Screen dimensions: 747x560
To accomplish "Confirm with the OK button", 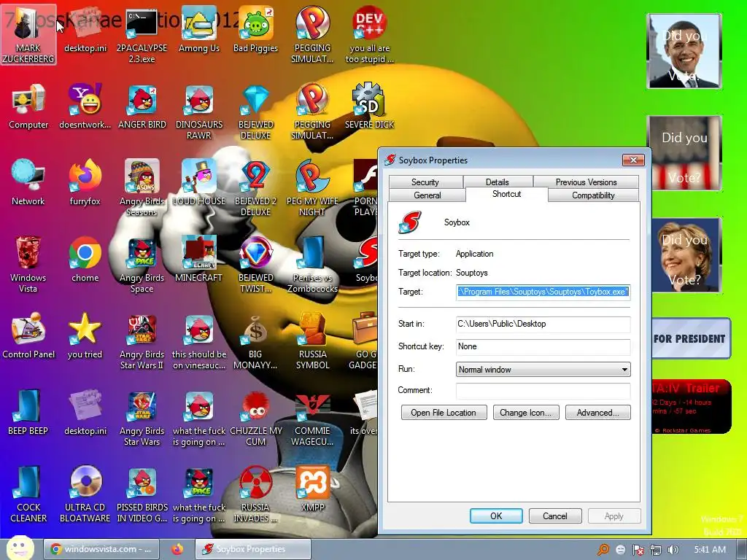I will tap(496, 516).
